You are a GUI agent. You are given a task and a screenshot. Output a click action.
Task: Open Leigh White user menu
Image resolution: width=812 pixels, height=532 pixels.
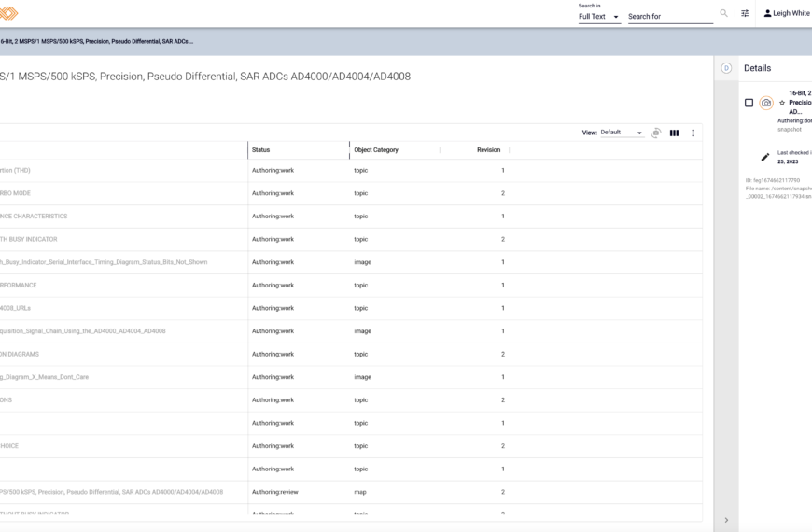787,13
